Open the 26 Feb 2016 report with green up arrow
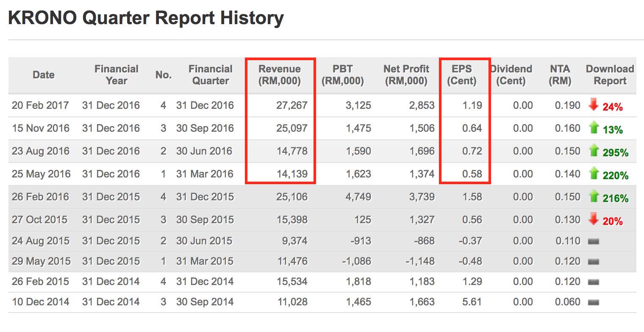644x332 pixels. [594, 197]
